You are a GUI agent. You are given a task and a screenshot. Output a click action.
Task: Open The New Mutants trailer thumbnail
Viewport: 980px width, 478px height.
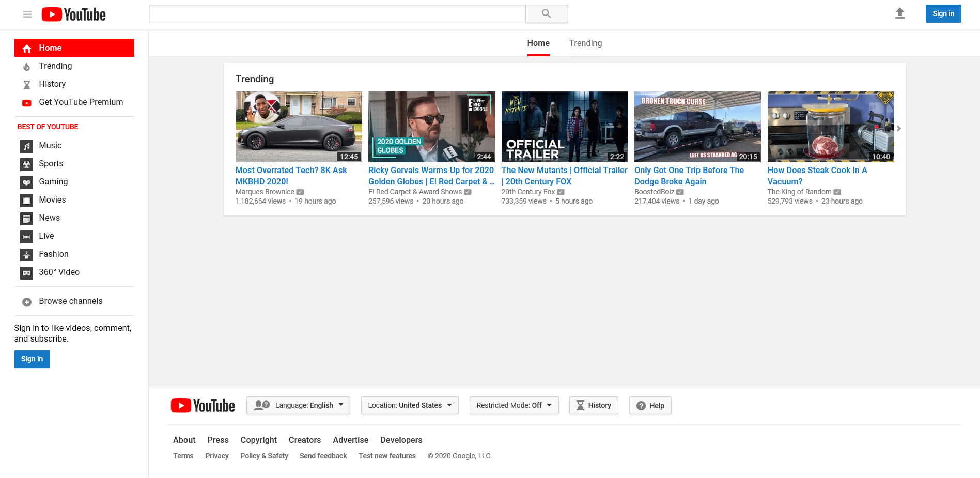(564, 127)
